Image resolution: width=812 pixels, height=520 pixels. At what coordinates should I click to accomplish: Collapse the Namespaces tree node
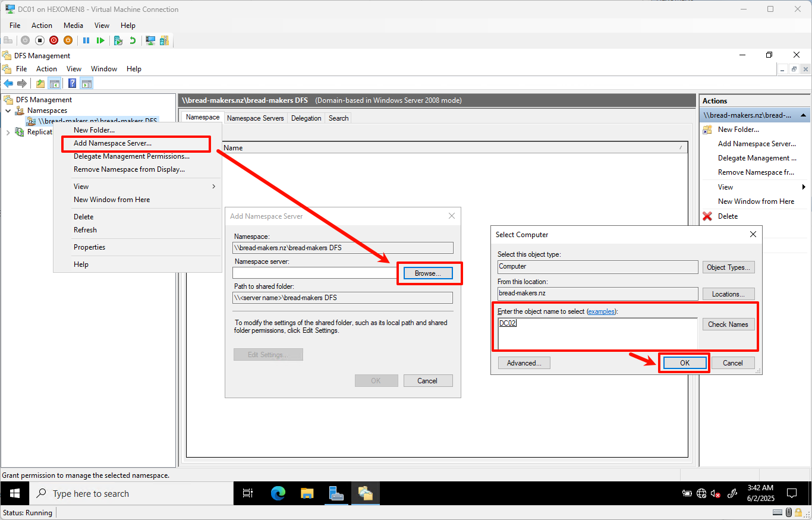point(8,110)
